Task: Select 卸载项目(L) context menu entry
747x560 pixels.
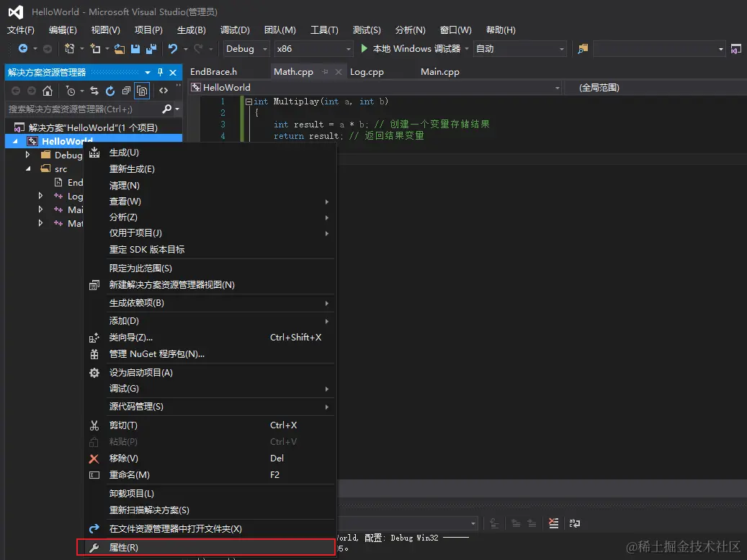Action: [210, 494]
